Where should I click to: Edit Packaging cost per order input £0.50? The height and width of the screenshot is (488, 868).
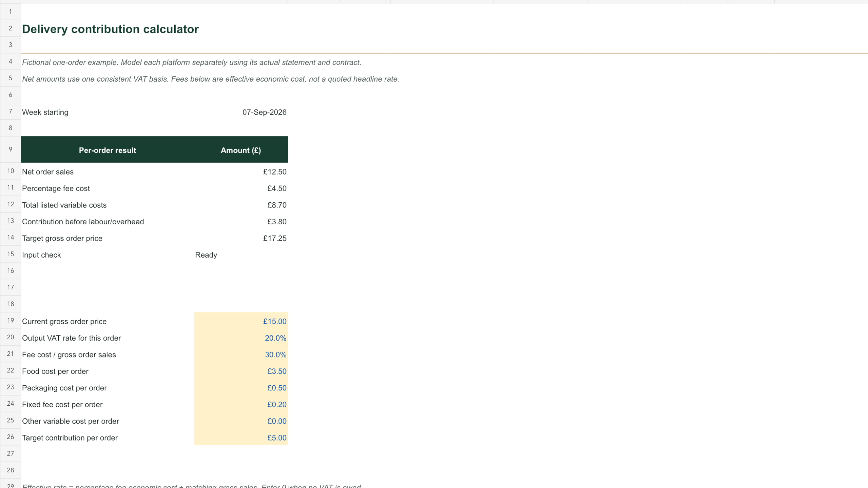click(x=241, y=388)
